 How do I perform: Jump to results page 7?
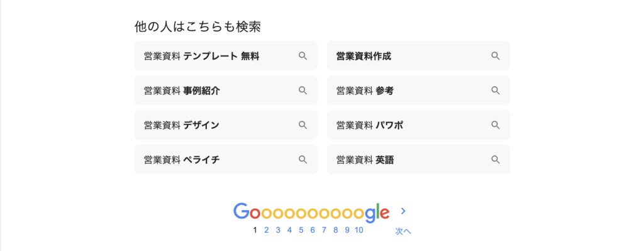tap(324, 230)
